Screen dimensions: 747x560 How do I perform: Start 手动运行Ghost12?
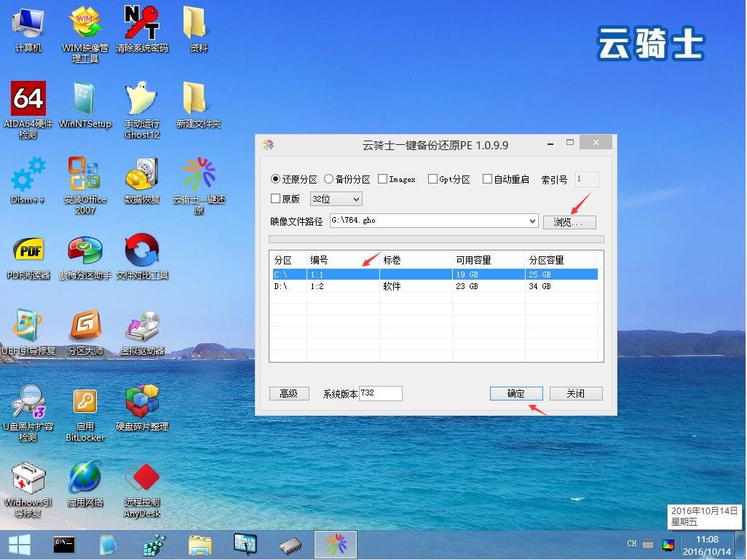[x=142, y=98]
